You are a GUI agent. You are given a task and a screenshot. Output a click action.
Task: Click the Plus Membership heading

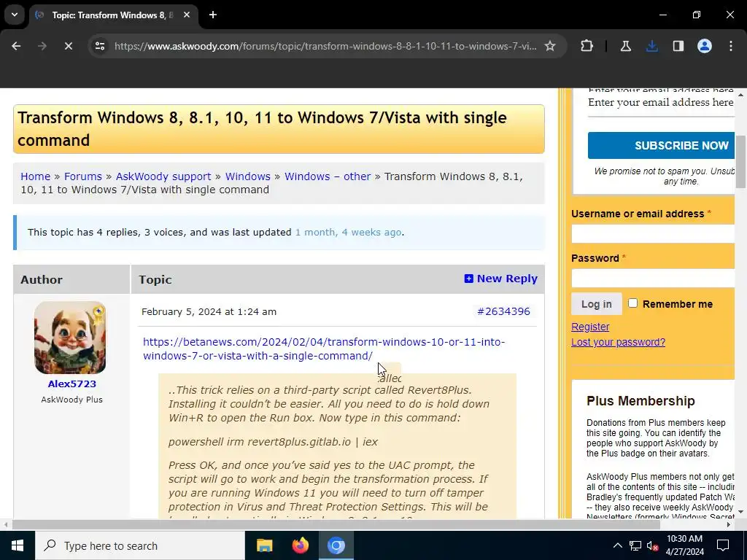tap(640, 401)
